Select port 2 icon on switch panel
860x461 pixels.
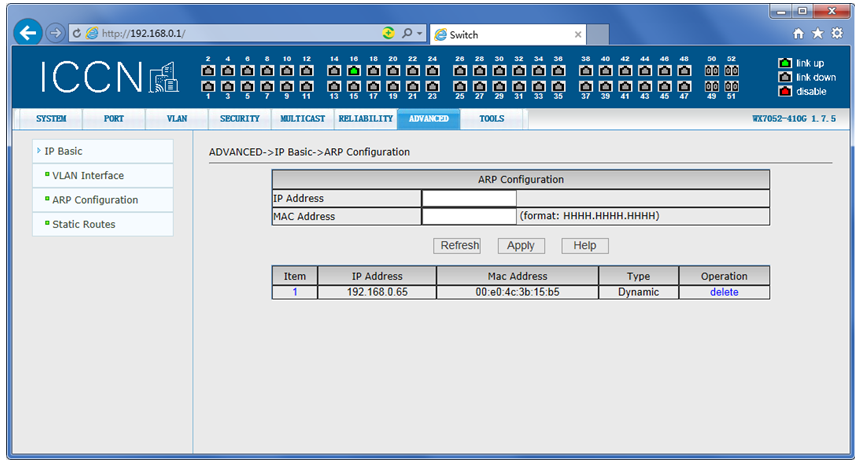tap(208, 71)
